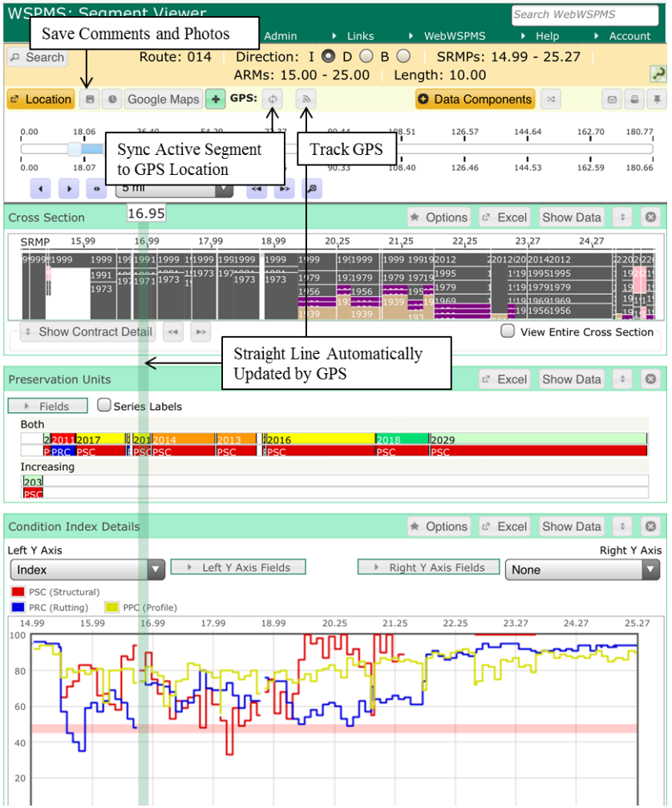Enable the Series Labels checkbox
This screenshot has width=672, height=808.
[x=104, y=405]
